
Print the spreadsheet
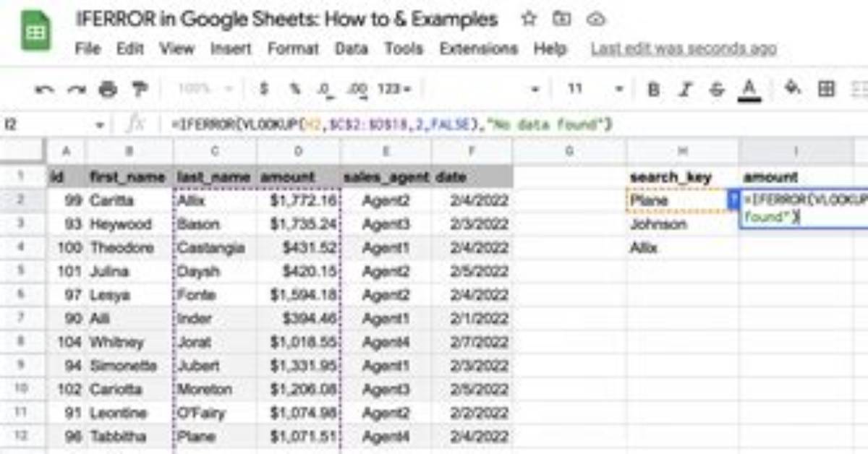click(108, 89)
